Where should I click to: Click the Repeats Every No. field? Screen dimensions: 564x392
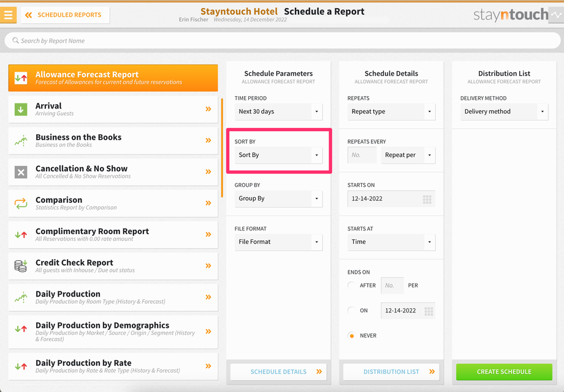point(362,155)
